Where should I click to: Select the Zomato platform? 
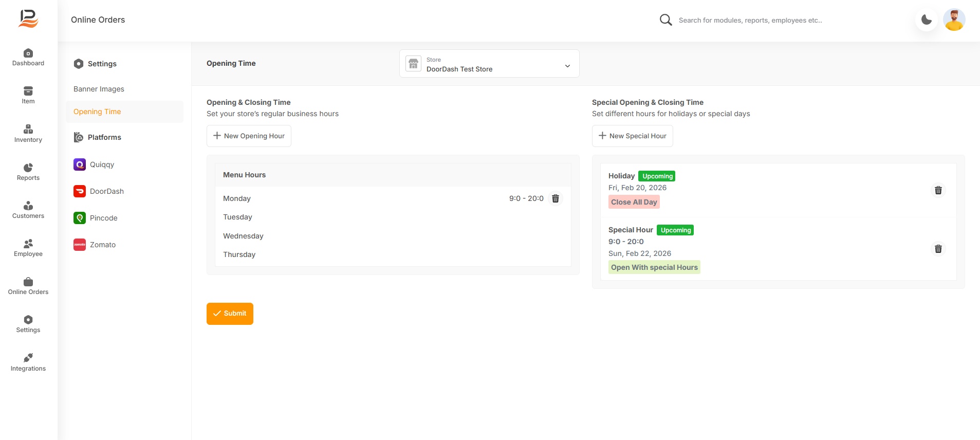(x=102, y=245)
